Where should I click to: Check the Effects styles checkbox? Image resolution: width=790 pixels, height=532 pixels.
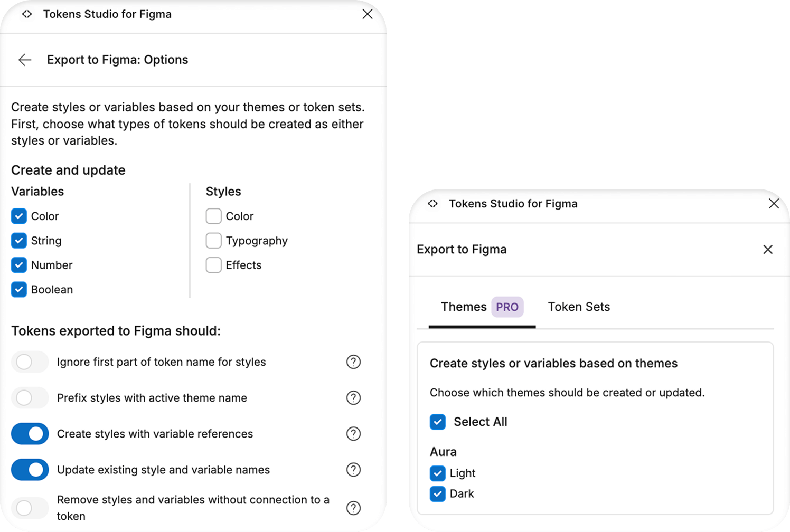214,265
